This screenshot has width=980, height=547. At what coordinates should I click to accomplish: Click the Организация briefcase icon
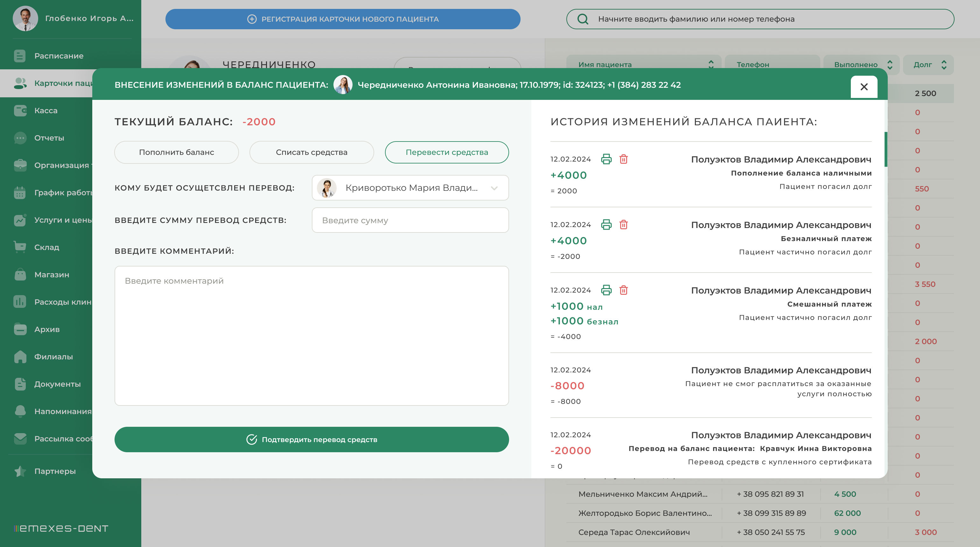click(x=20, y=165)
